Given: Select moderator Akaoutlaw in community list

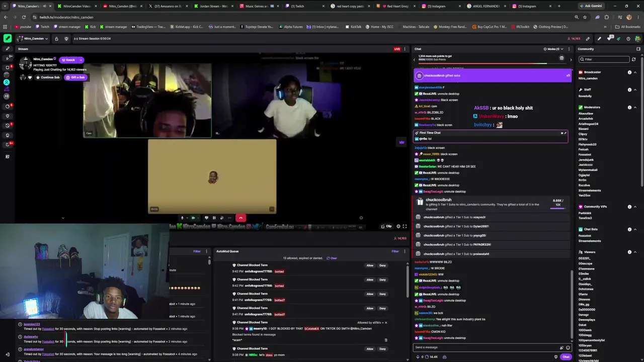Looking at the screenshot, I should tap(586, 114).
